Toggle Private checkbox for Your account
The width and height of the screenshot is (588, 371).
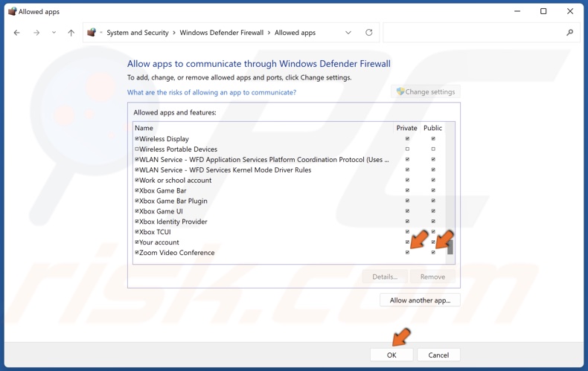click(x=407, y=242)
